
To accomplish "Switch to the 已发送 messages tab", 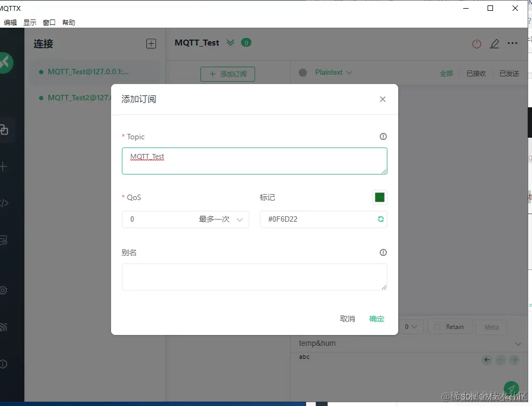I will pyautogui.click(x=509, y=73).
